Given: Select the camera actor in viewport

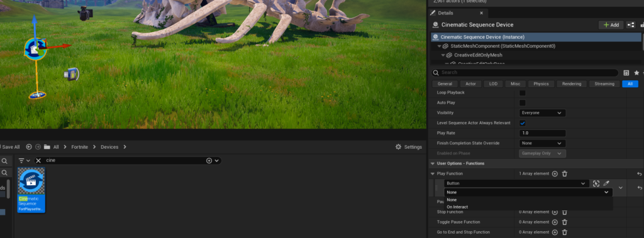Looking at the screenshot, I should click(85, 14).
